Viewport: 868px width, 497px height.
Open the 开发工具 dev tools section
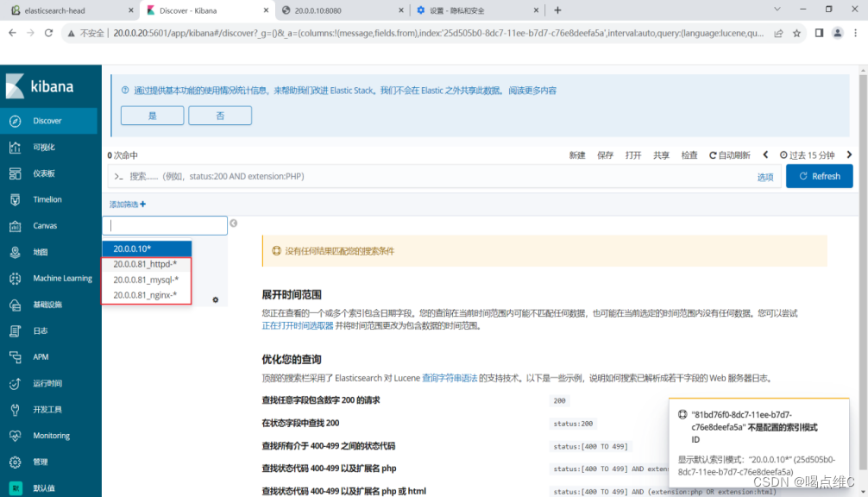[48, 410]
